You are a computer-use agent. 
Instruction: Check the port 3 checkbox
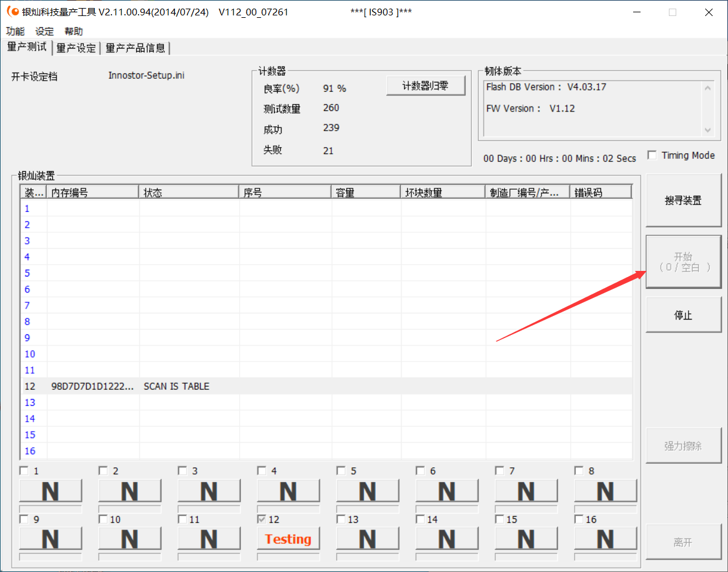182,471
